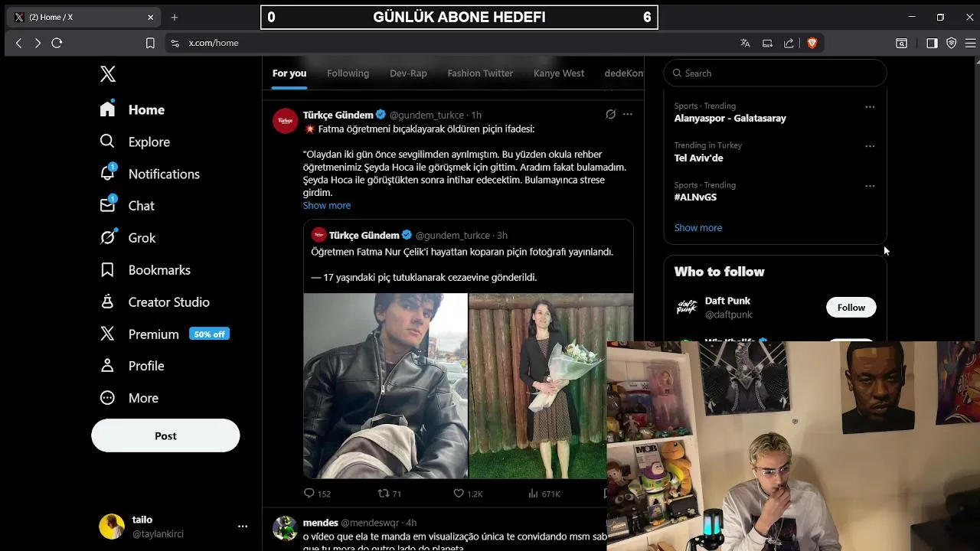
Task: Open a new browser tab
Action: tap(175, 17)
